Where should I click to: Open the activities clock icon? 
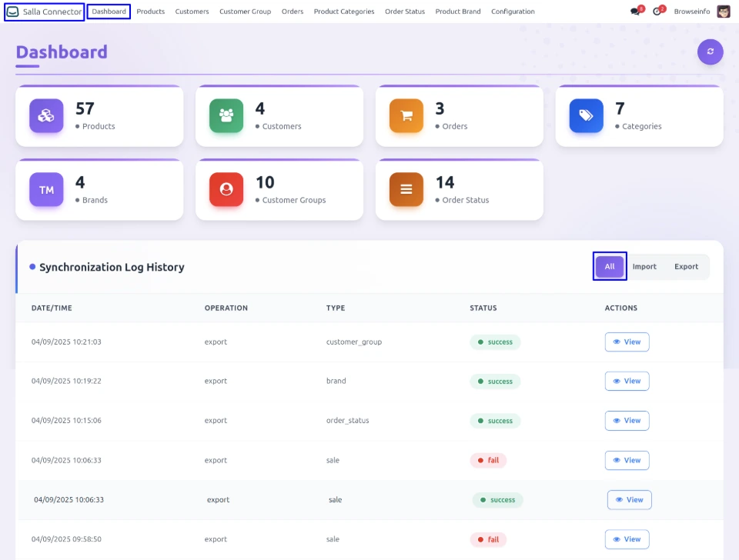pos(657,12)
